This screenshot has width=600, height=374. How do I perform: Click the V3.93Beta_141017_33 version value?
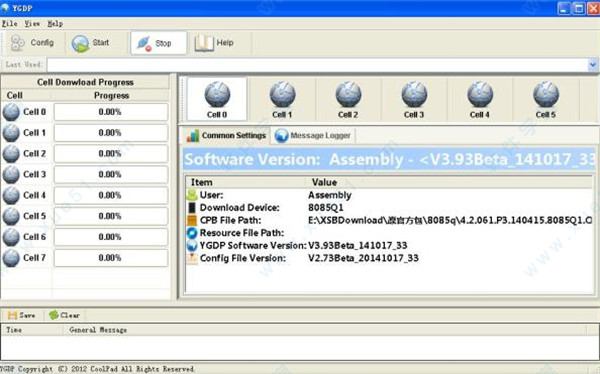357,245
